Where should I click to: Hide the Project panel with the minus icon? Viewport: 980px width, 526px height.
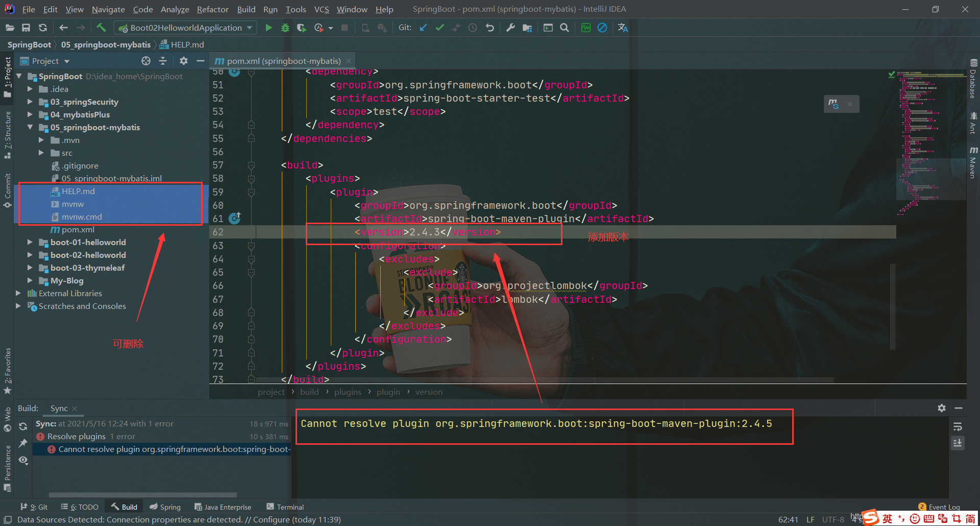tap(201, 61)
